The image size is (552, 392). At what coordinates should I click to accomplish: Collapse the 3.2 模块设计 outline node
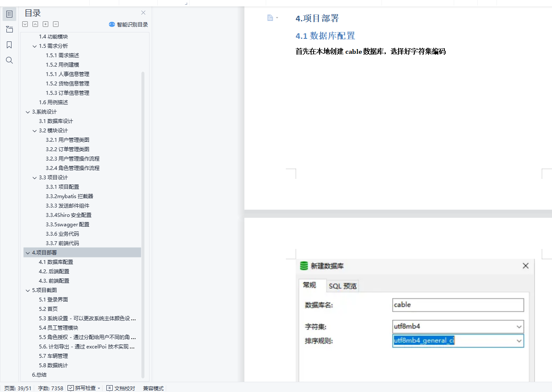click(x=35, y=131)
